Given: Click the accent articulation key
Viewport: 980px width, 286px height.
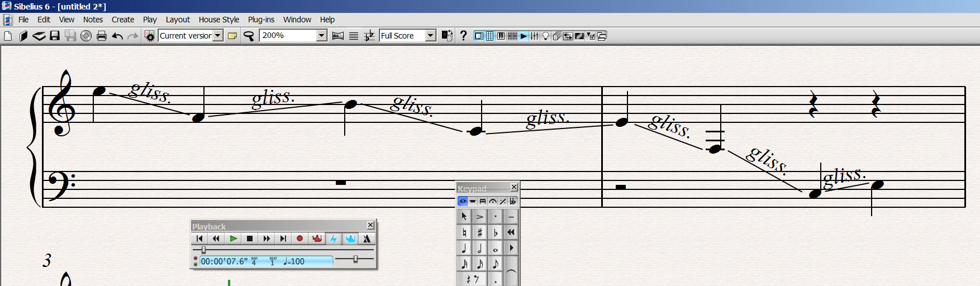Looking at the screenshot, I should click(x=479, y=217).
